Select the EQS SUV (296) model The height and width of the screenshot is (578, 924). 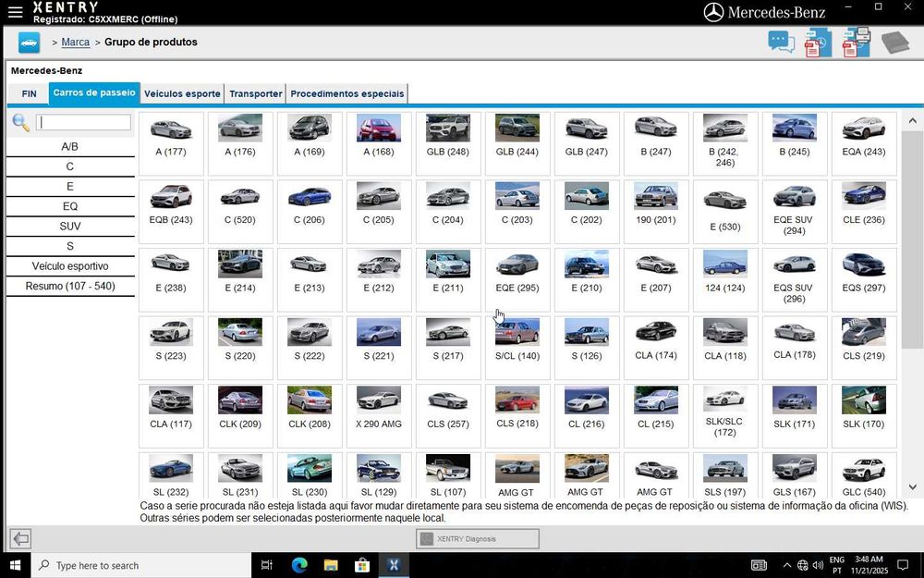coord(795,279)
